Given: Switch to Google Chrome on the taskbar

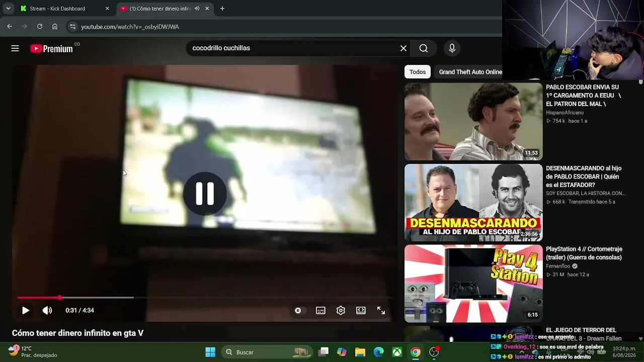Looking at the screenshot, I should tap(416, 352).
